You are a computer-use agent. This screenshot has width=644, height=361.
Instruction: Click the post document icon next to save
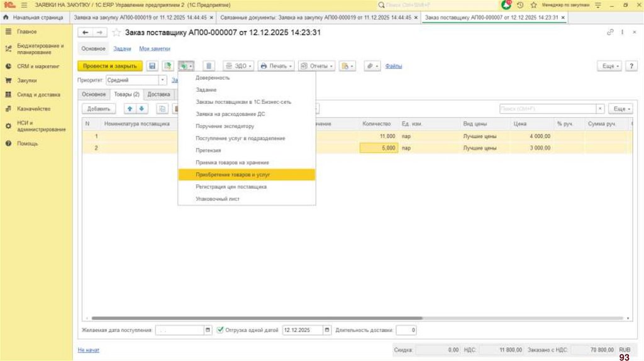pyautogui.click(x=167, y=65)
